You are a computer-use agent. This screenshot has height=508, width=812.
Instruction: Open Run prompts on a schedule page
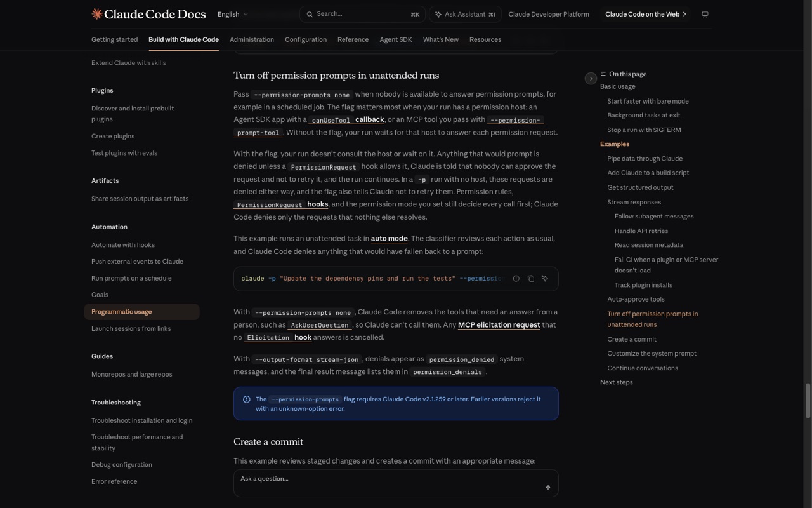131,278
